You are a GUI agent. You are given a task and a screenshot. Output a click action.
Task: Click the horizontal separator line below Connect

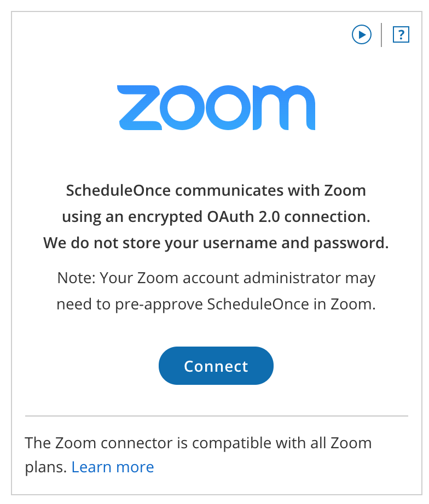[216, 416]
